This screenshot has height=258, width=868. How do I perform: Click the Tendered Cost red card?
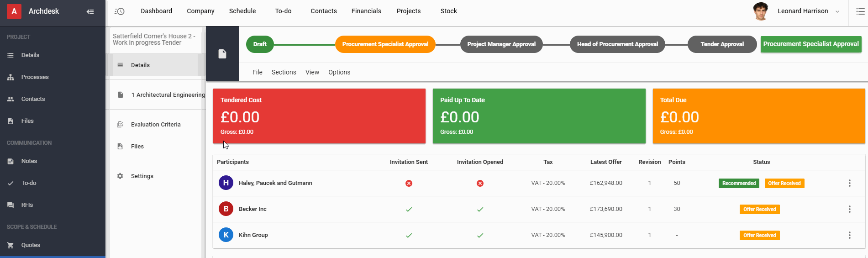coord(319,116)
